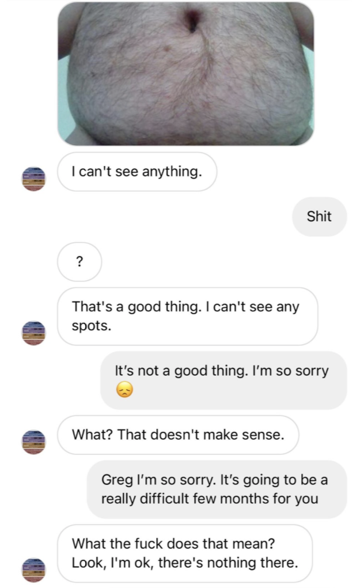Screen dimensions: 364x588
Task: Select the 'Shit' message bubble
Action: click(320, 216)
